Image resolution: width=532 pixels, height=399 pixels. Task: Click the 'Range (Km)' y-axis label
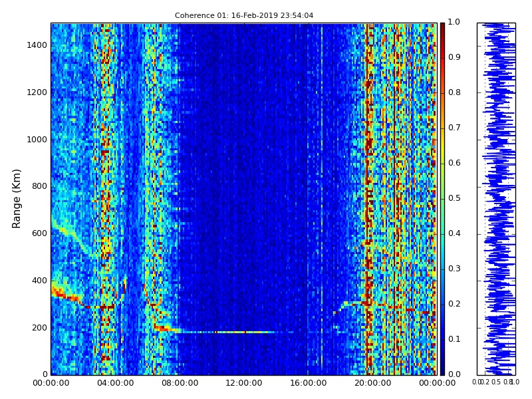point(16,199)
